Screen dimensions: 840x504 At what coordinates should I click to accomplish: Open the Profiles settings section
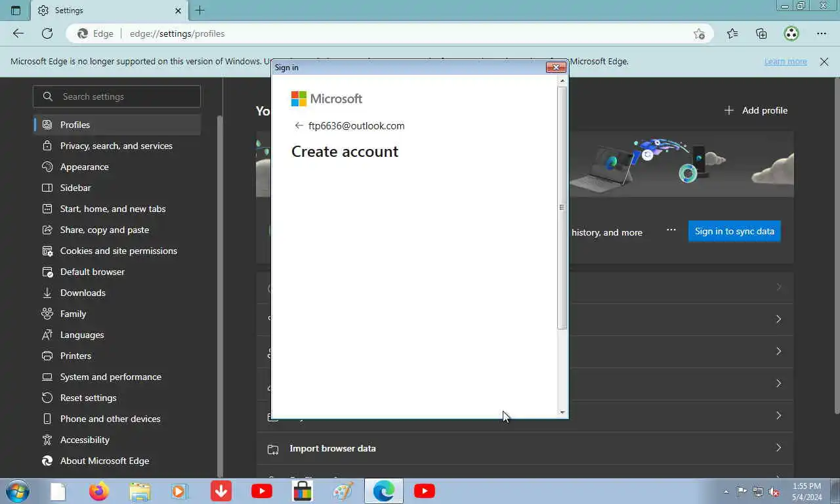coord(117,125)
